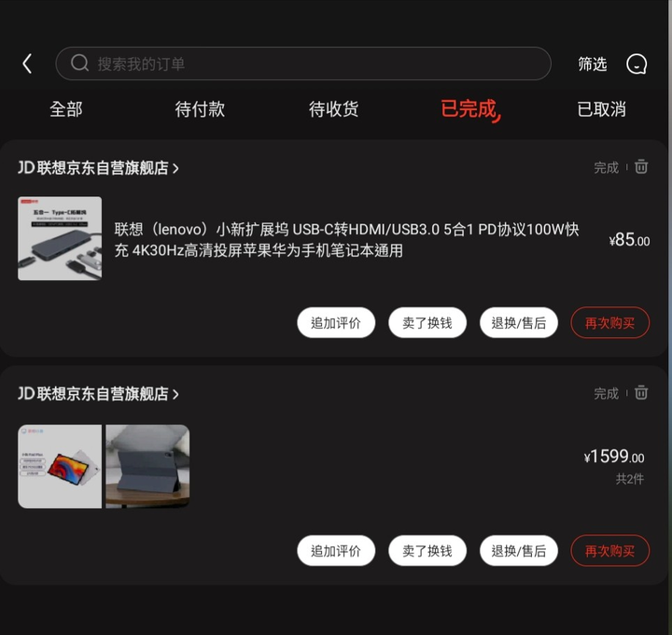Click 追加评价 for the USB-C dock order

[x=336, y=322]
